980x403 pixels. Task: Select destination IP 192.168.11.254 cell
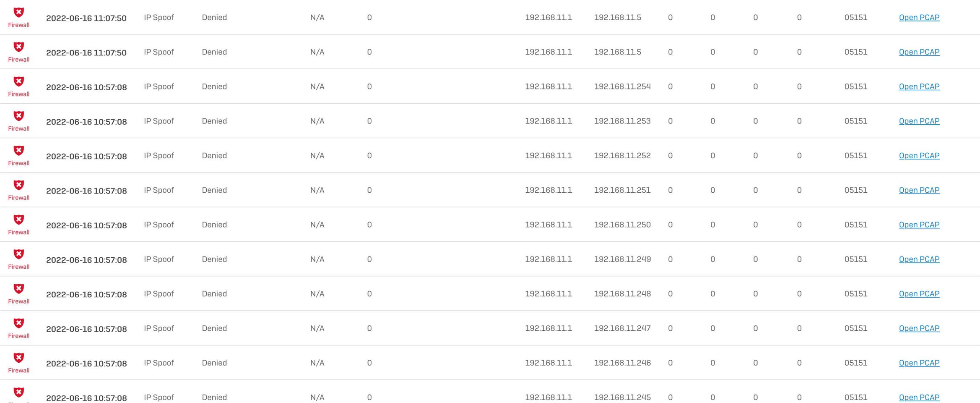(x=622, y=86)
